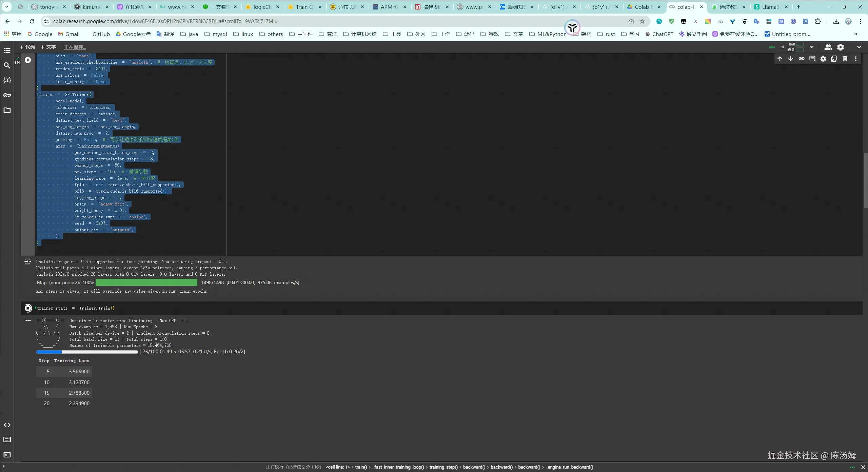Screen dimensions: 868x472
Task: Run the trainer.train() cell
Action: 28,308
